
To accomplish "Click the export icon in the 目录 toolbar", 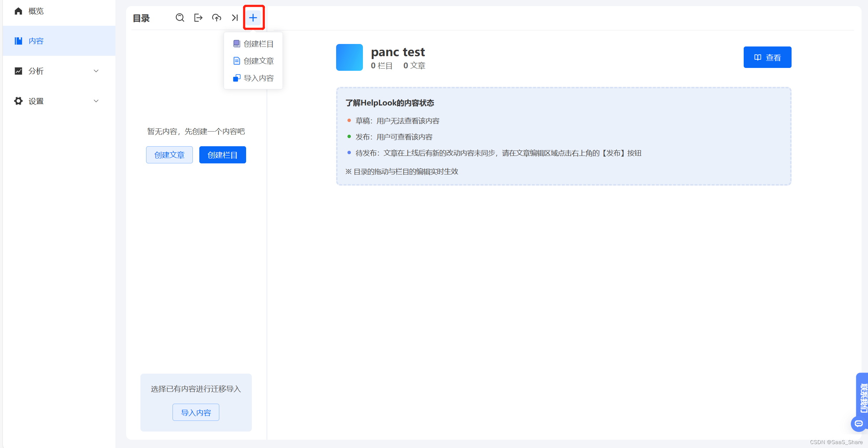I will point(198,18).
